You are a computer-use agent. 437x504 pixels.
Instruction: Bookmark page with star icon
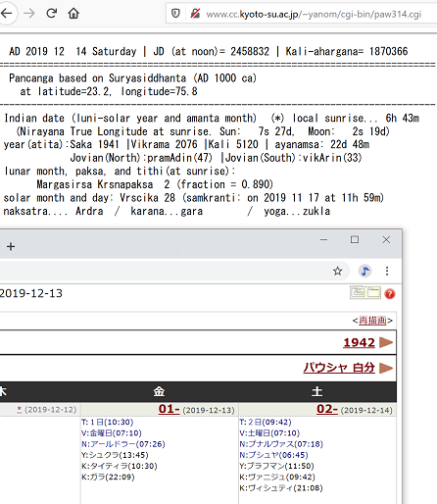[x=337, y=271]
